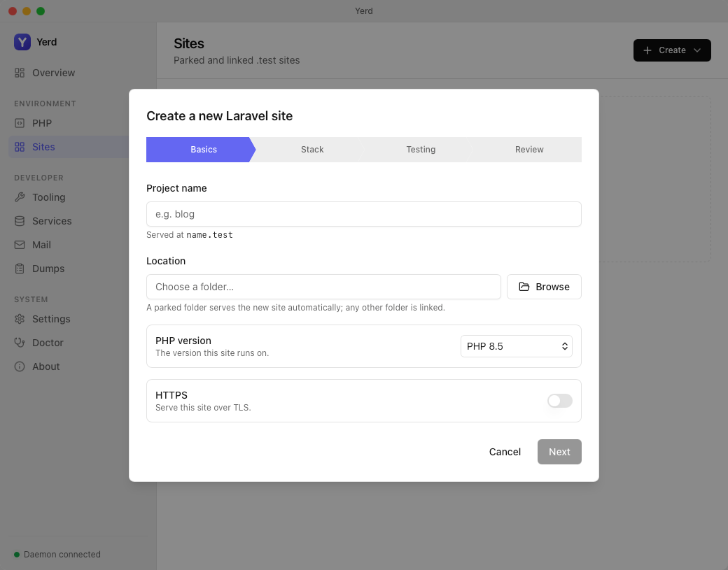
Task: Click the 'ENVIRONMENT' section header
Action: click(x=45, y=104)
